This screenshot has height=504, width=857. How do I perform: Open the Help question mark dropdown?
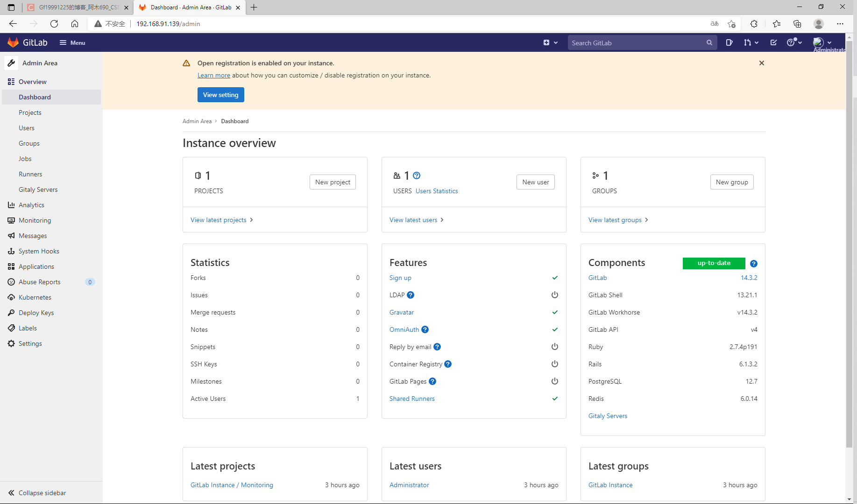(x=794, y=42)
